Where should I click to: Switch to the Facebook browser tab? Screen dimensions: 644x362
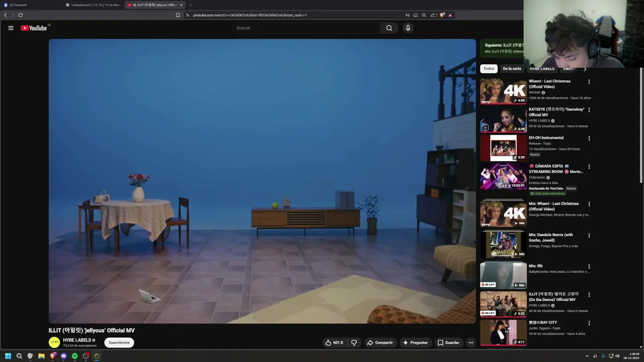31,5
